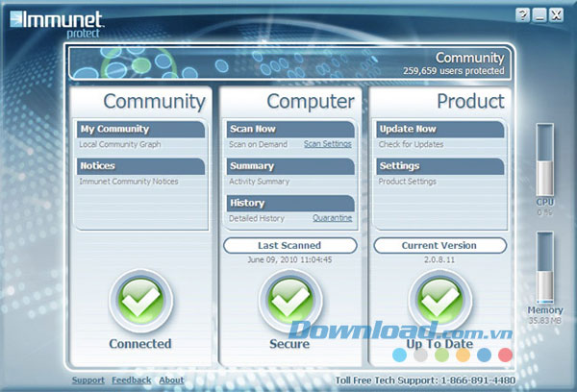Open the Summary activity view
This screenshot has width=577, height=392.
[x=290, y=166]
